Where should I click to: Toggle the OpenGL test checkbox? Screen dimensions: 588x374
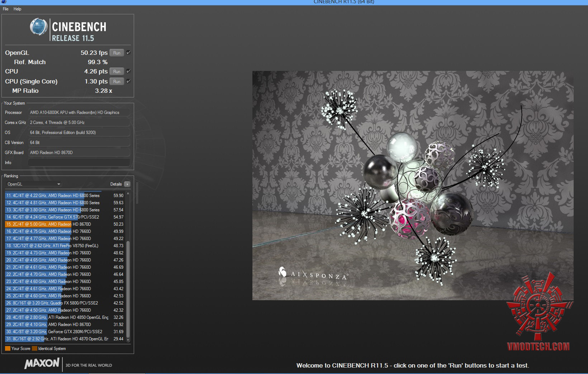point(128,53)
